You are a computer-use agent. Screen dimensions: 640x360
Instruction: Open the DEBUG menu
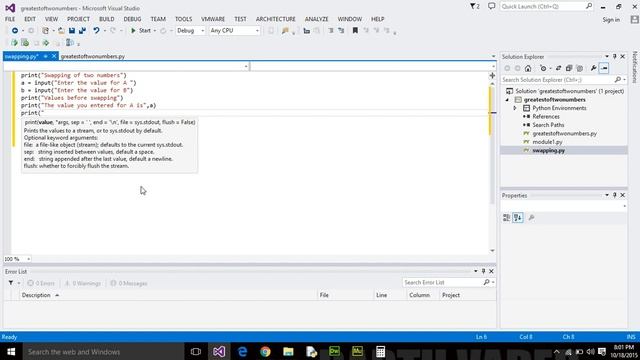(x=132, y=19)
